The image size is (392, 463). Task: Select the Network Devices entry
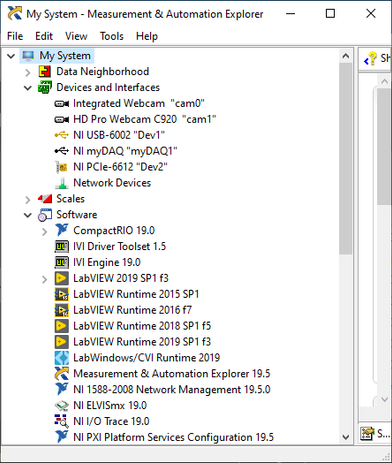click(x=112, y=183)
